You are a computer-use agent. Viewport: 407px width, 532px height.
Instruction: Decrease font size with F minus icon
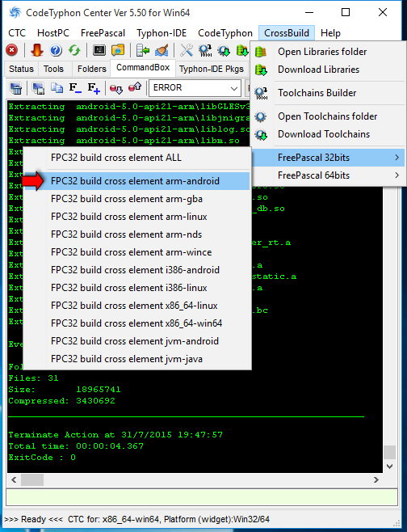pyautogui.click(x=75, y=88)
